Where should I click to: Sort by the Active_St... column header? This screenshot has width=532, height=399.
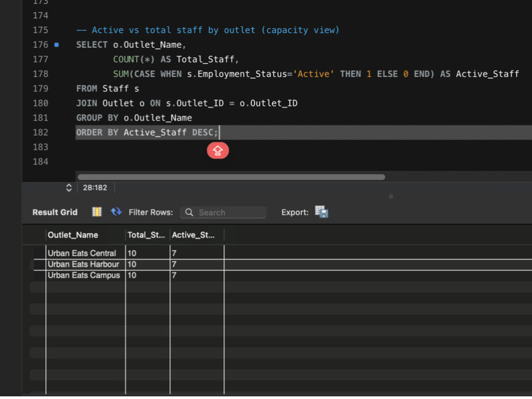[197, 235]
